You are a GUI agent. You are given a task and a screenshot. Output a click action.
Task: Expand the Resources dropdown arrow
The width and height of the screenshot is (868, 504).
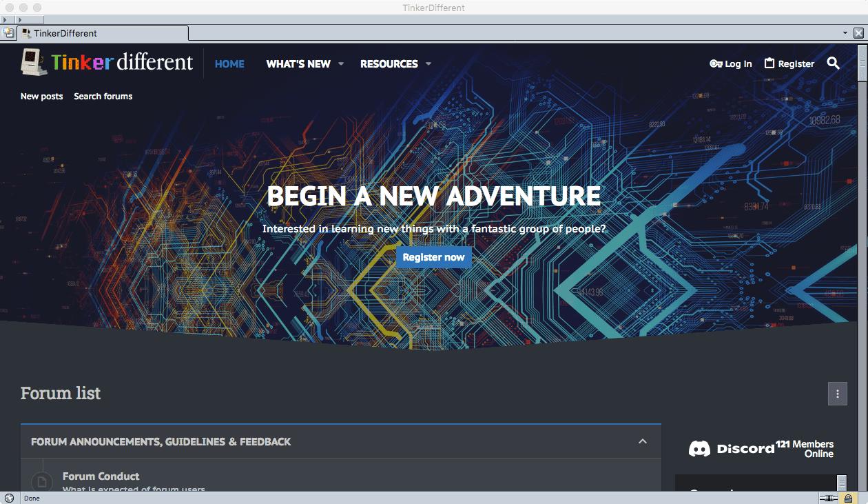[428, 64]
